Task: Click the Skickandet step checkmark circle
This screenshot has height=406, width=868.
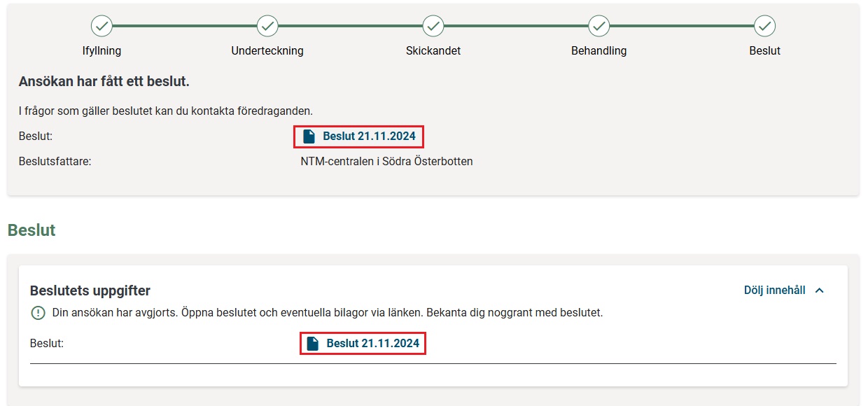Action: pyautogui.click(x=433, y=26)
